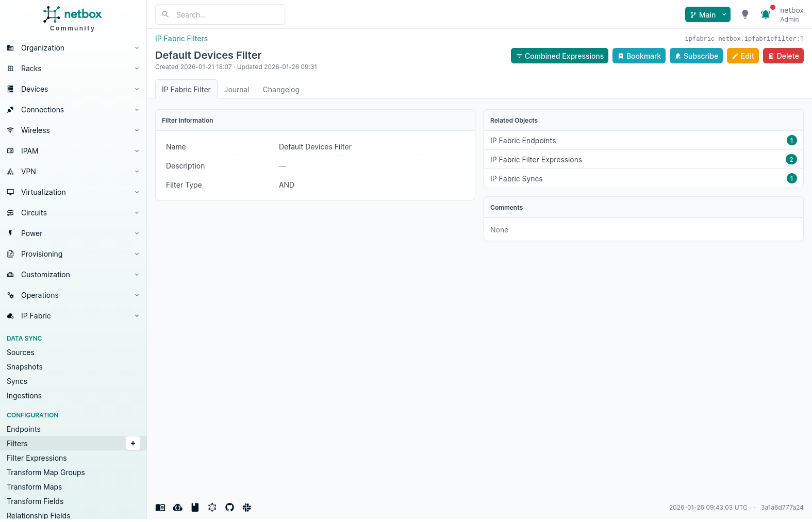Open the documentation book icon in footer
812x522 pixels.
tap(160, 508)
